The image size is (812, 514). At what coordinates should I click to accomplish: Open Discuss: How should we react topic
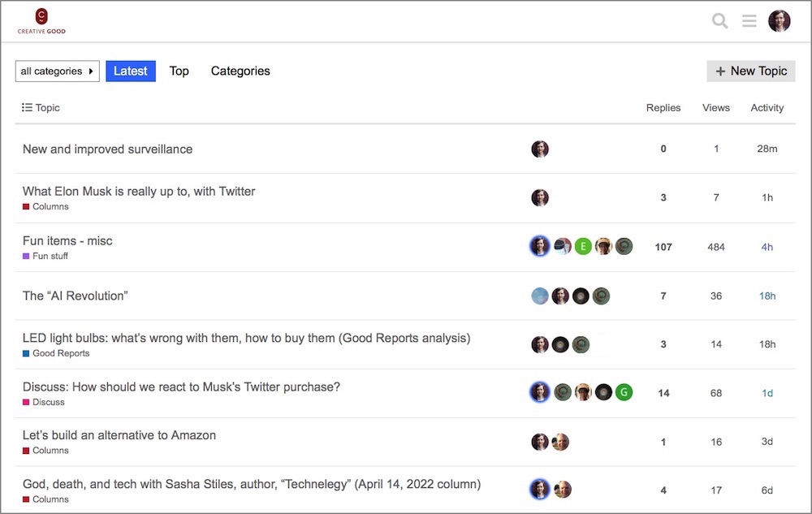point(181,387)
